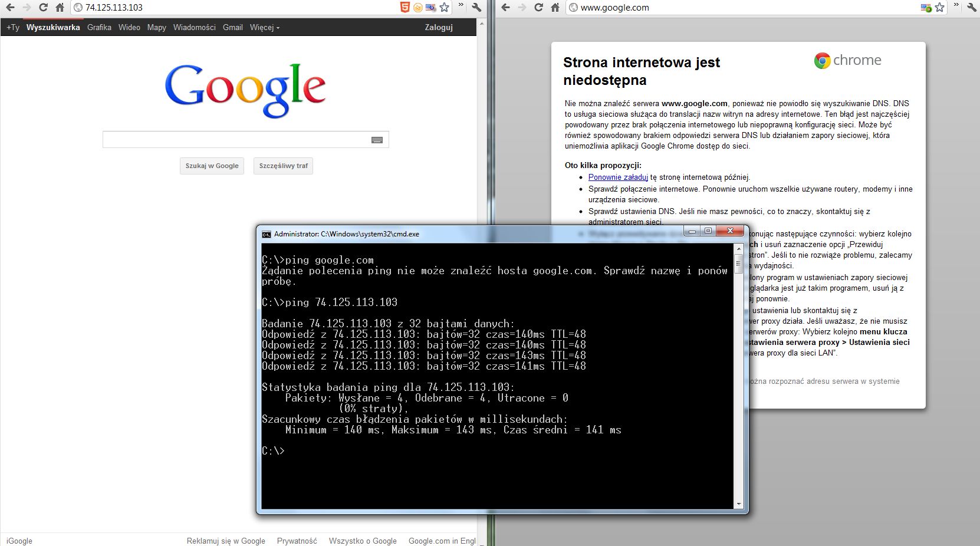Expand hidden extensions chevron in right browser
980x546 pixels.
click(956, 5)
